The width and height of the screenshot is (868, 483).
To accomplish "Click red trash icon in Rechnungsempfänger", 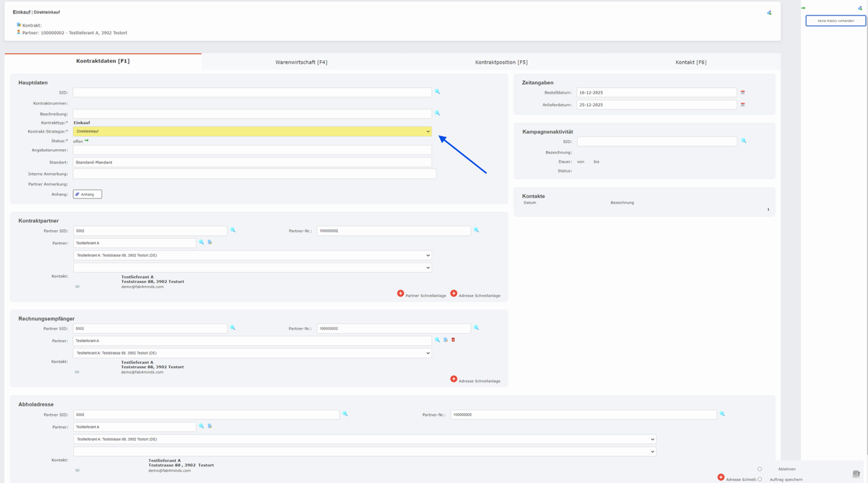I will (453, 340).
